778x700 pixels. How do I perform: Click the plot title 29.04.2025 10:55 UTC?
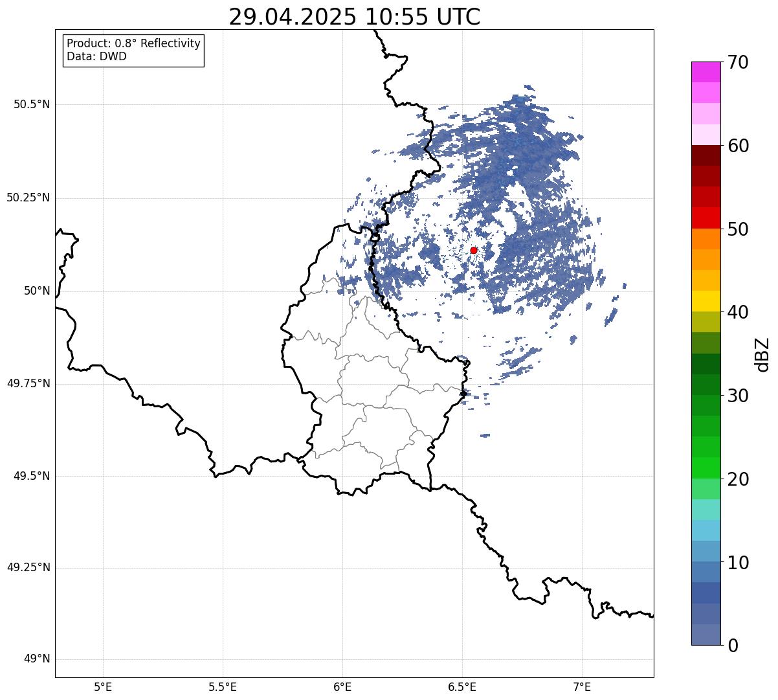pos(355,17)
